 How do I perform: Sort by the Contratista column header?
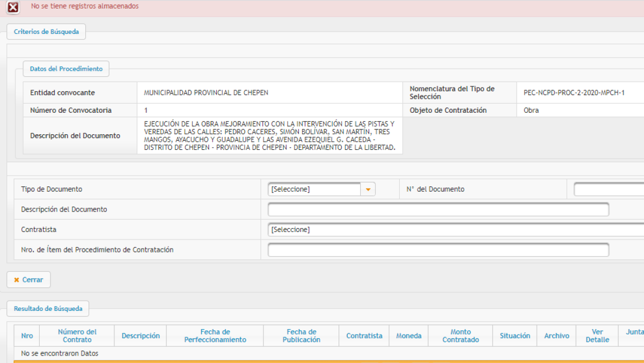pos(364,336)
